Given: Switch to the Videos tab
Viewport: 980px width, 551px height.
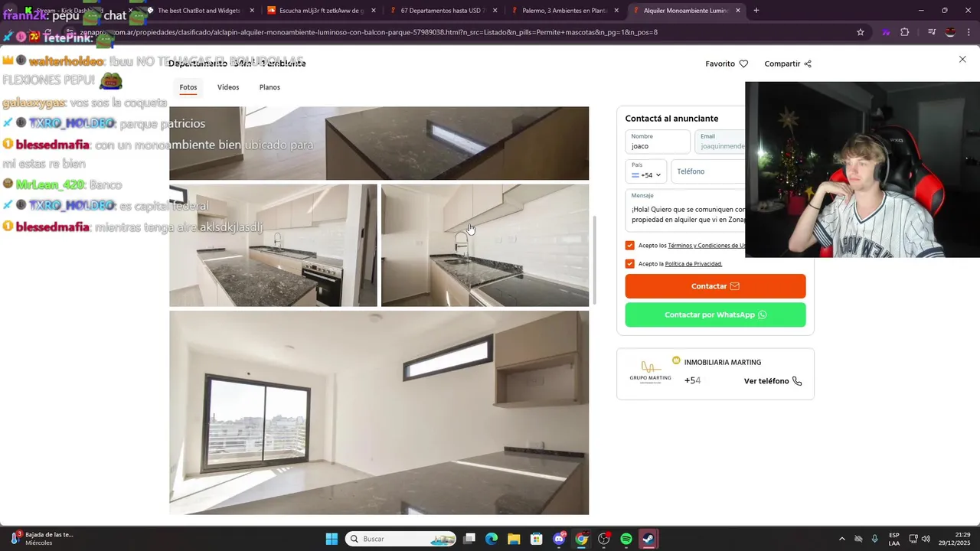Looking at the screenshot, I should click(228, 87).
